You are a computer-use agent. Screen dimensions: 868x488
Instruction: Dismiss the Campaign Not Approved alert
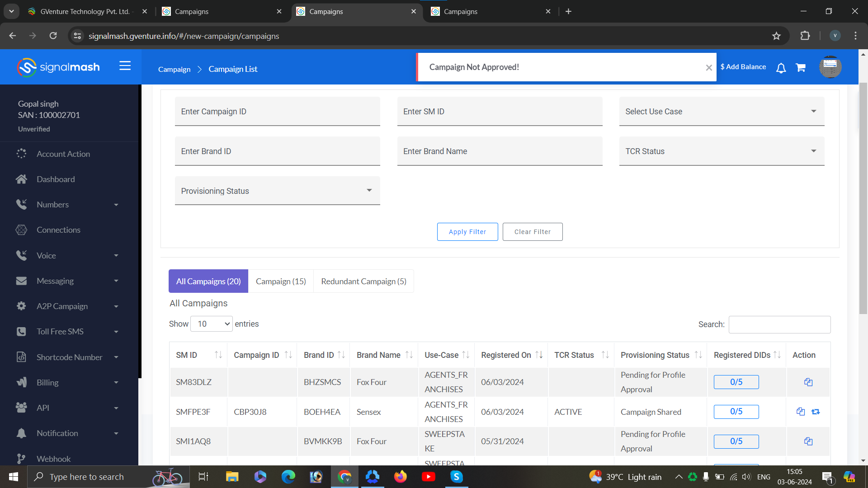coord(709,68)
